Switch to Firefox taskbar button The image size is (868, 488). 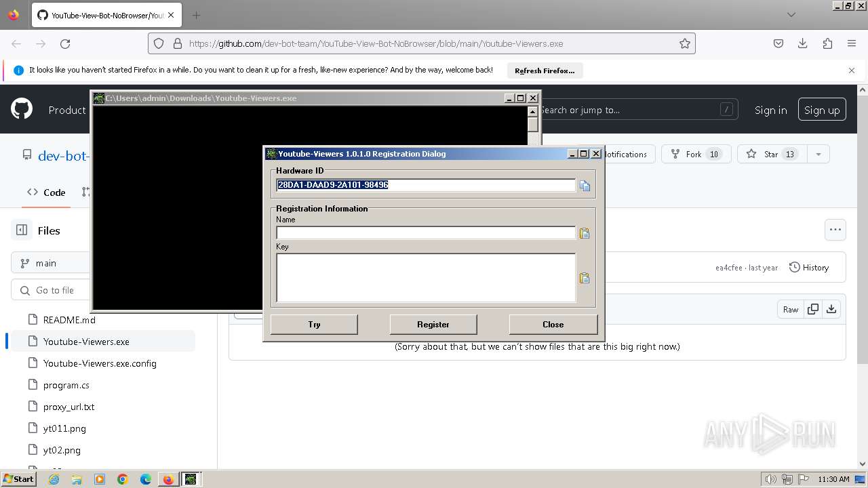(x=168, y=479)
